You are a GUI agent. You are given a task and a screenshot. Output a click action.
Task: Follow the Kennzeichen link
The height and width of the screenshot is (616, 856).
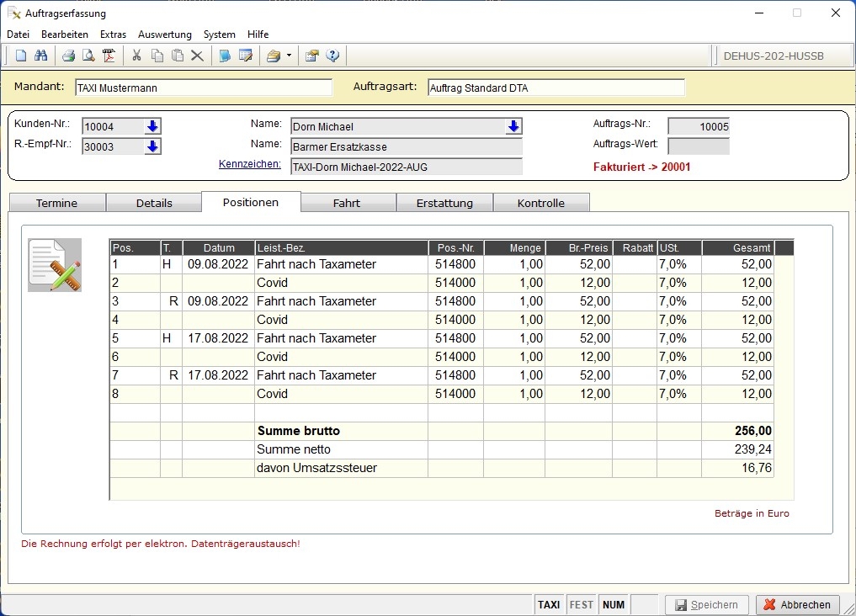[x=249, y=164]
